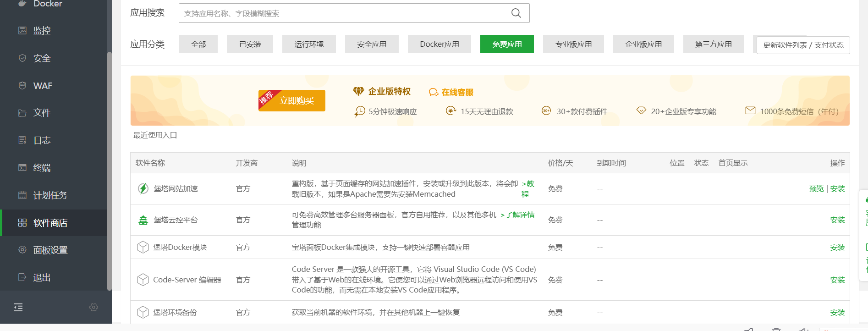Focus the 应用搜索 input field

coord(354,13)
